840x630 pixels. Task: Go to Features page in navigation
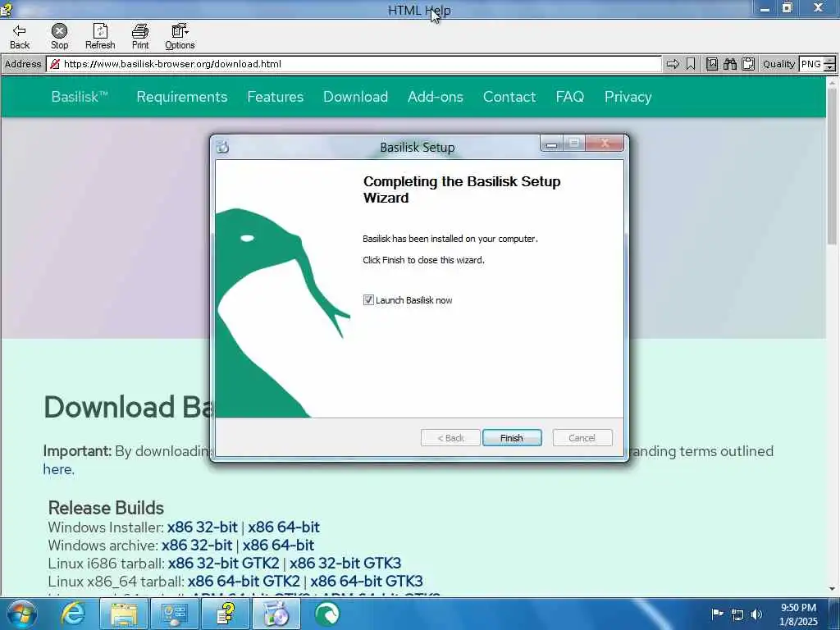tap(276, 97)
